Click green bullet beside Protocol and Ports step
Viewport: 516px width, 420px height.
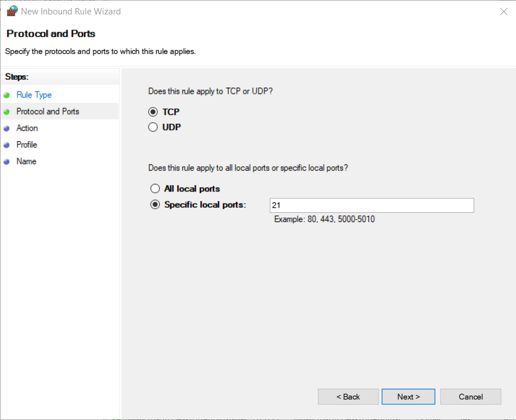coord(6,112)
